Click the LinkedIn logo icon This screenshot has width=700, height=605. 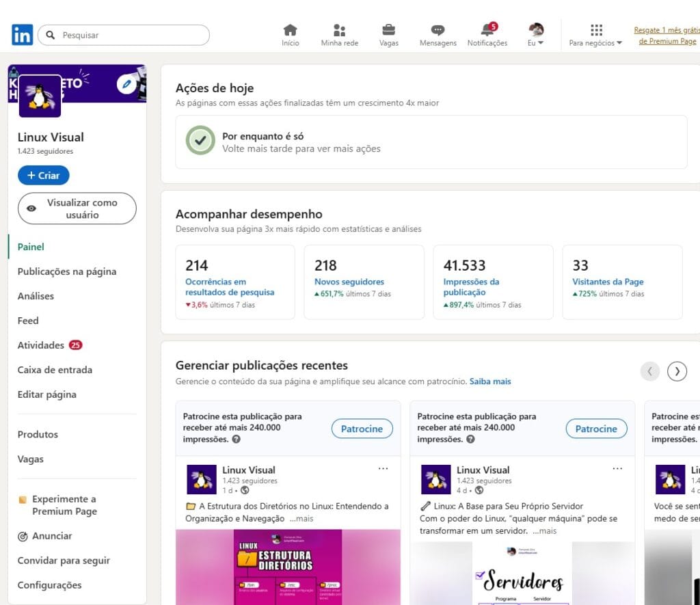pos(22,35)
